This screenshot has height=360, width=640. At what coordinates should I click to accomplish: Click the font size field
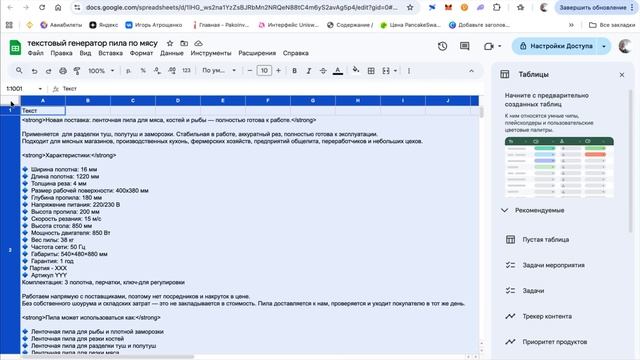pos(264,71)
